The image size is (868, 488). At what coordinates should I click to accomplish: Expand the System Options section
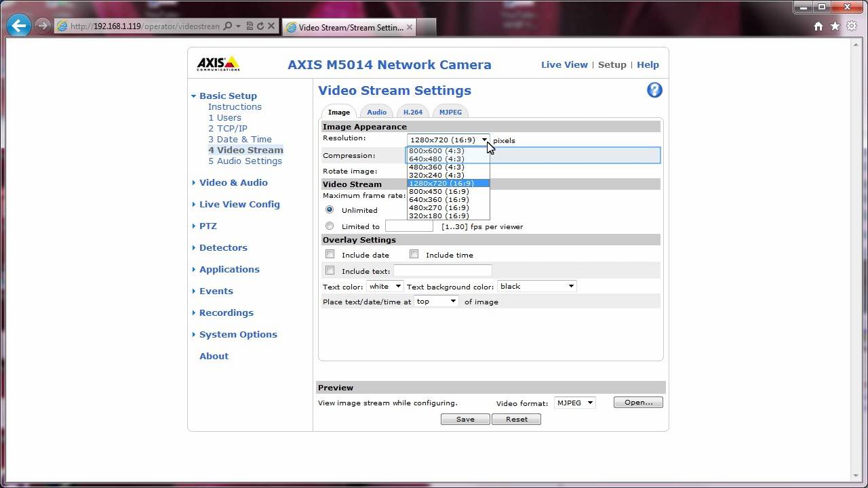[238, 334]
